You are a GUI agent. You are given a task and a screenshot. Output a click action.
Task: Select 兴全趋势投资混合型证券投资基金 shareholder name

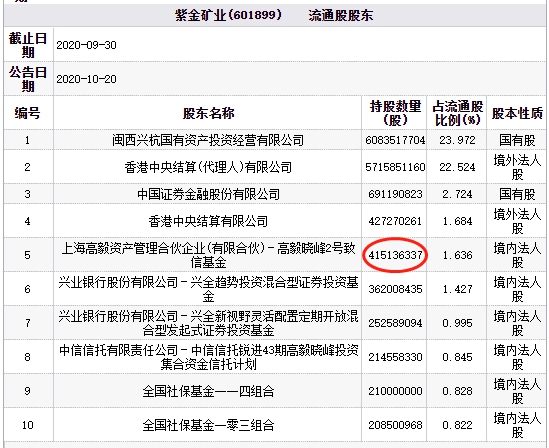click(x=208, y=289)
